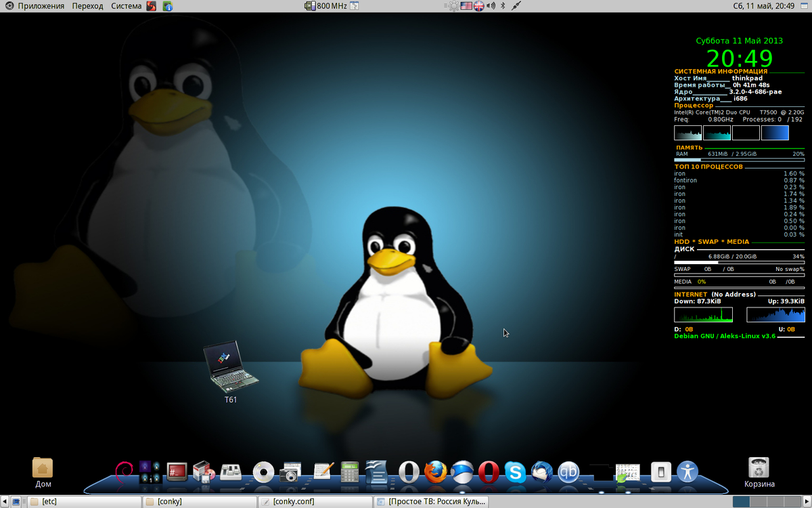Open the Корзина trash desktop icon

pos(759,473)
